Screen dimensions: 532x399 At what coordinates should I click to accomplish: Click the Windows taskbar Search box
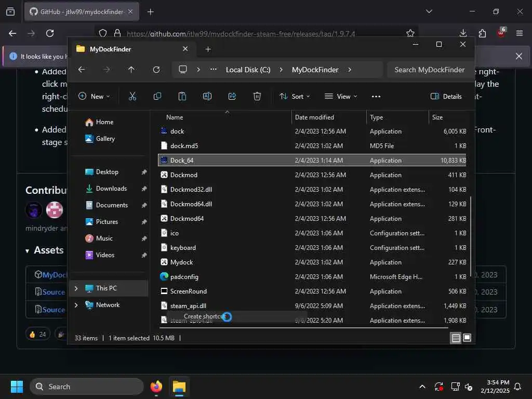pyautogui.click(x=87, y=387)
